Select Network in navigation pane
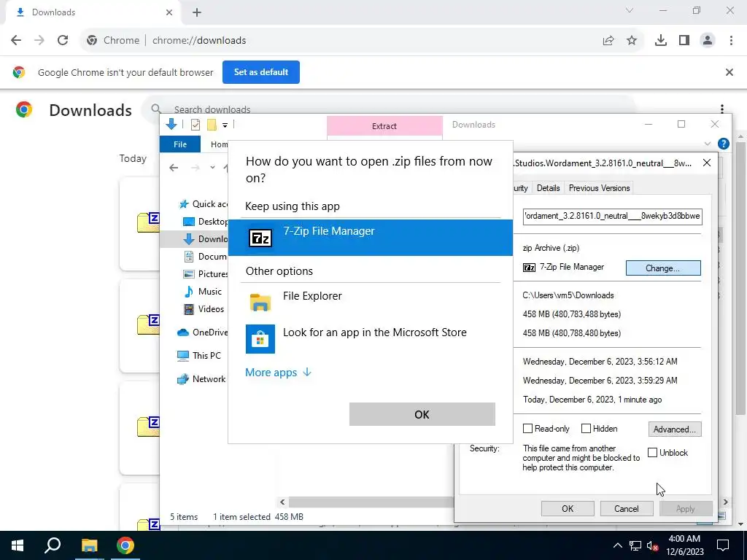The image size is (747, 560). point(201,379)
